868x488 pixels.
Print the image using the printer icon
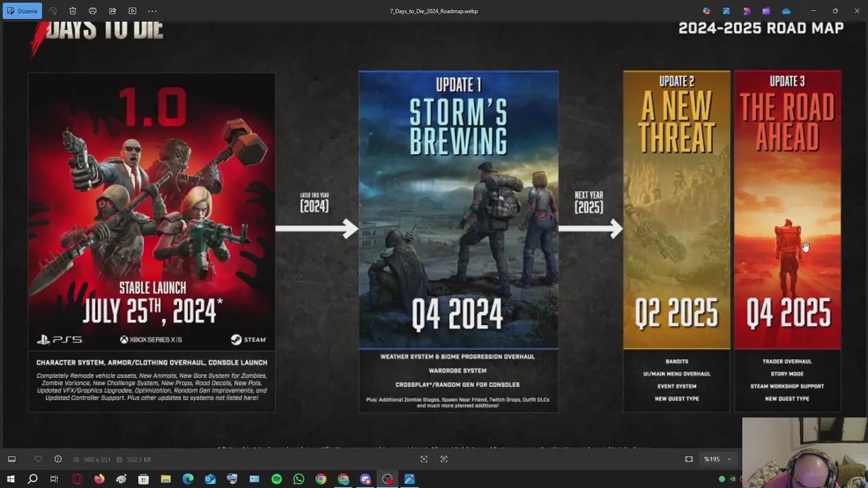point(93,11)
